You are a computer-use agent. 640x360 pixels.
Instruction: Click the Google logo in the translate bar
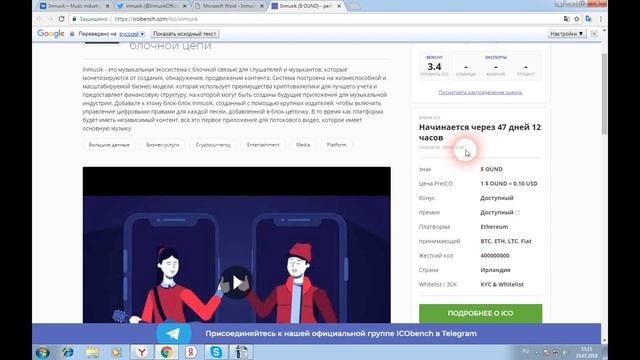(x=51, y=33)
